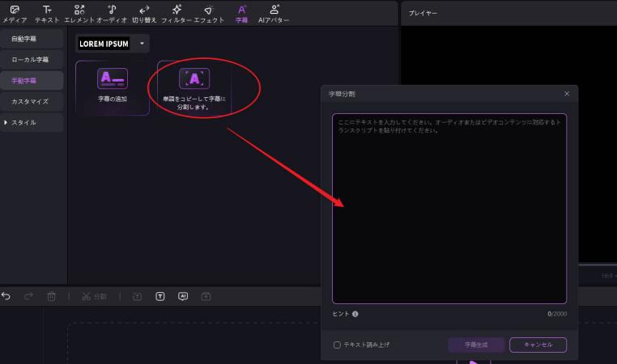Open the LOREM IPSUM style dropdown

[143, 44]
